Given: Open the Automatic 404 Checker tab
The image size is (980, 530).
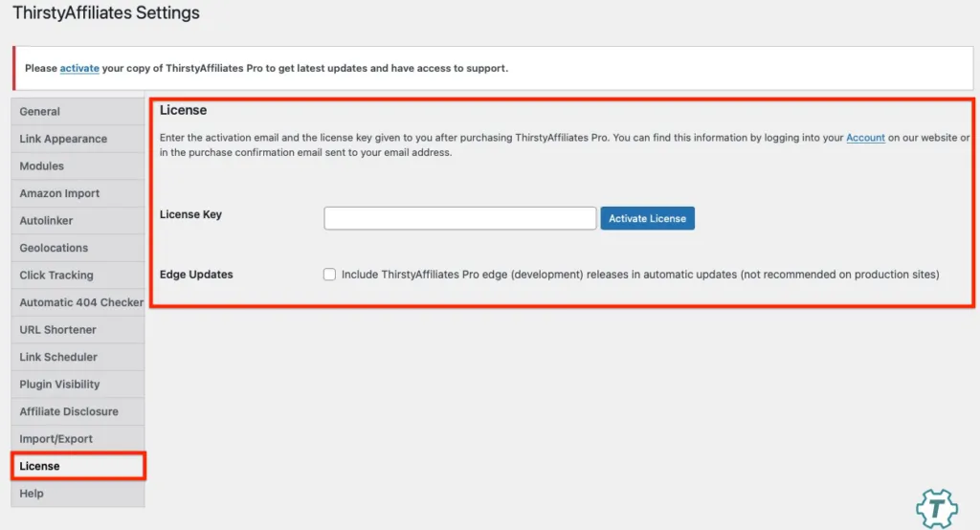Looking at the screenshot, I should click(81, 302).
